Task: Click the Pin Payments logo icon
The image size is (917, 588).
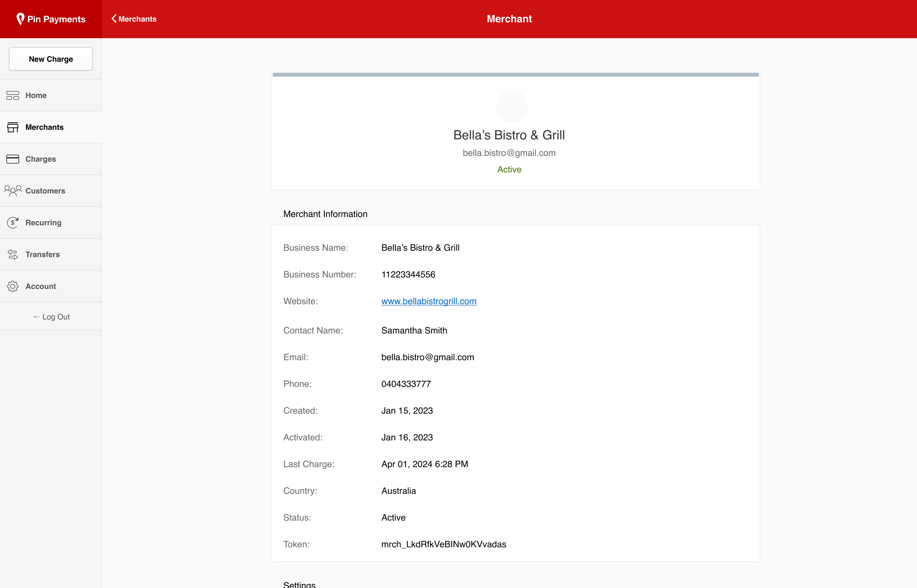Action: 20,19
